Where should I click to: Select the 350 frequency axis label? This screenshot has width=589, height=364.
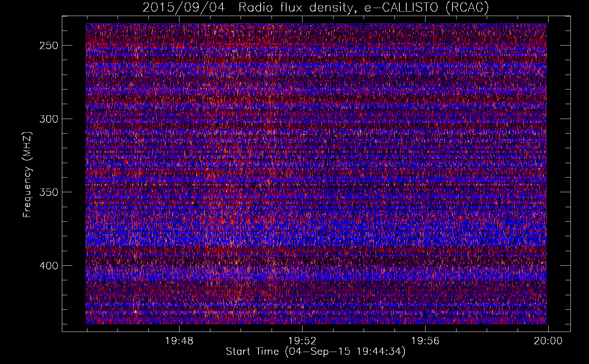pos(48,192)
